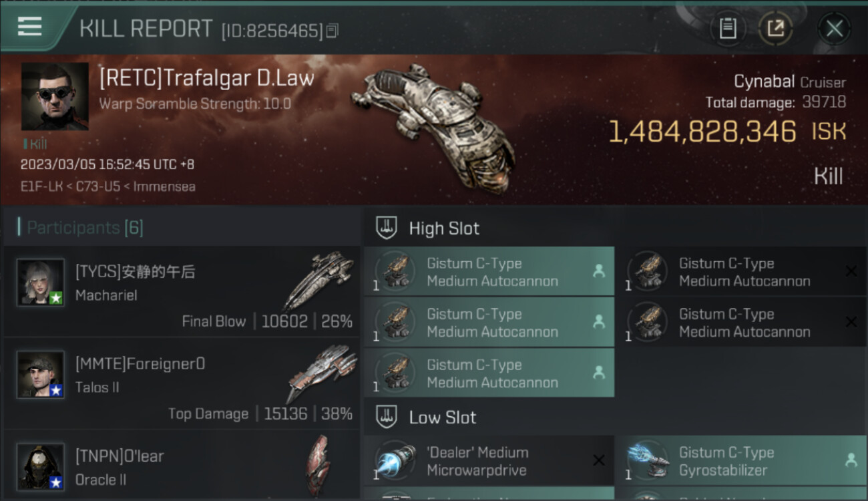Share the kill report via export icon
The width and height of the screenshot is (868, 501).
pos(775,29)
